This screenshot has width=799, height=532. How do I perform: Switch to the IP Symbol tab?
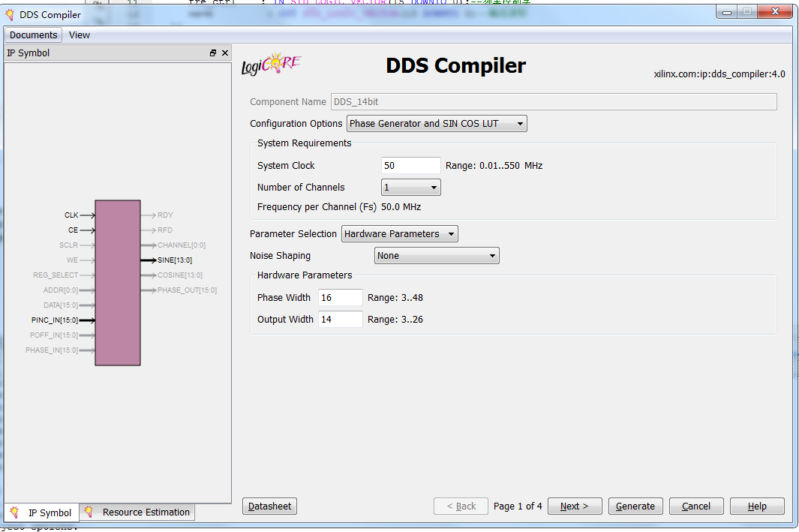click(x=42, y=512)
